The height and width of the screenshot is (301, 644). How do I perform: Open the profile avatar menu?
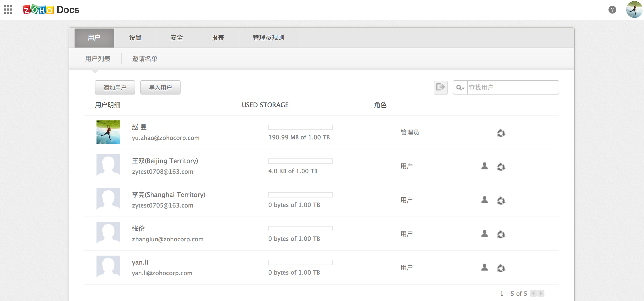pos(634,10)
